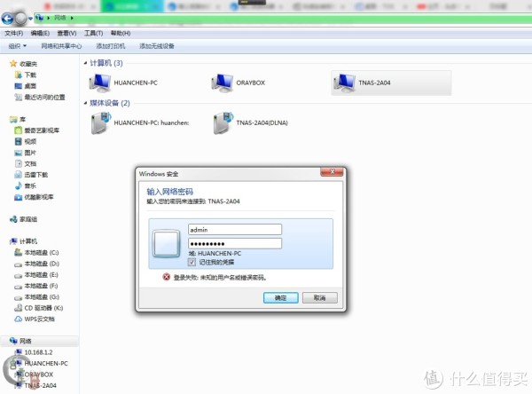
Task: Expand the address bar Network breadcrumb arrow
Action: pos(72,18)
